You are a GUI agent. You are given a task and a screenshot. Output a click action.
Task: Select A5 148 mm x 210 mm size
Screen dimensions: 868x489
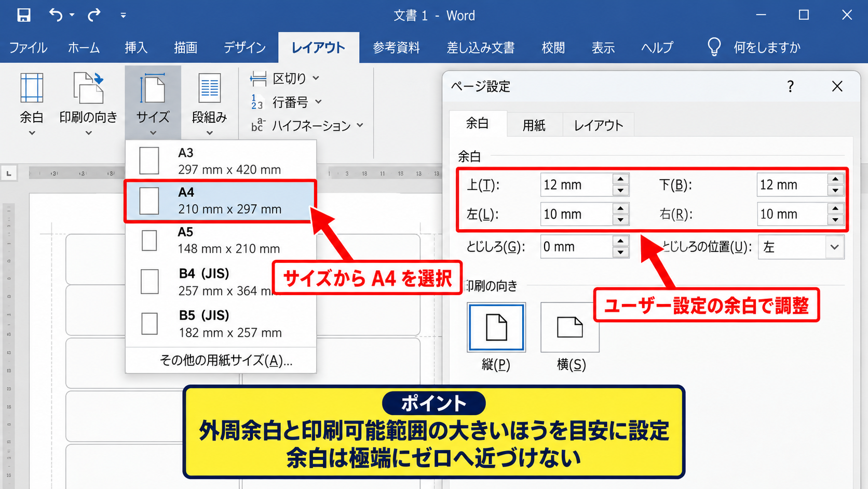[221, 240]
